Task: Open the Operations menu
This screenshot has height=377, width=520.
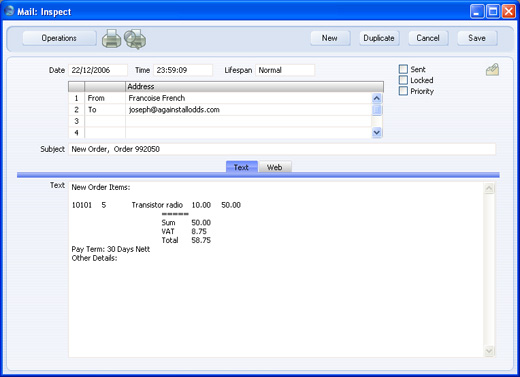Action: (59, 38)
